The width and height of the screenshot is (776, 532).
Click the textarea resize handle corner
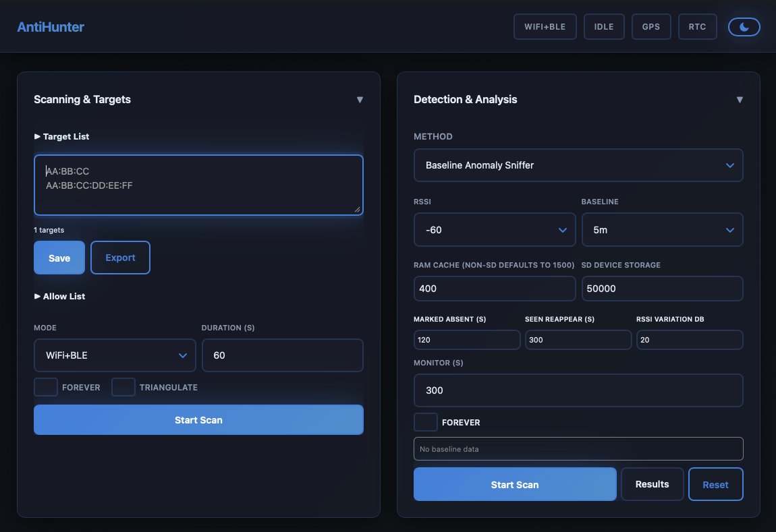358,210
